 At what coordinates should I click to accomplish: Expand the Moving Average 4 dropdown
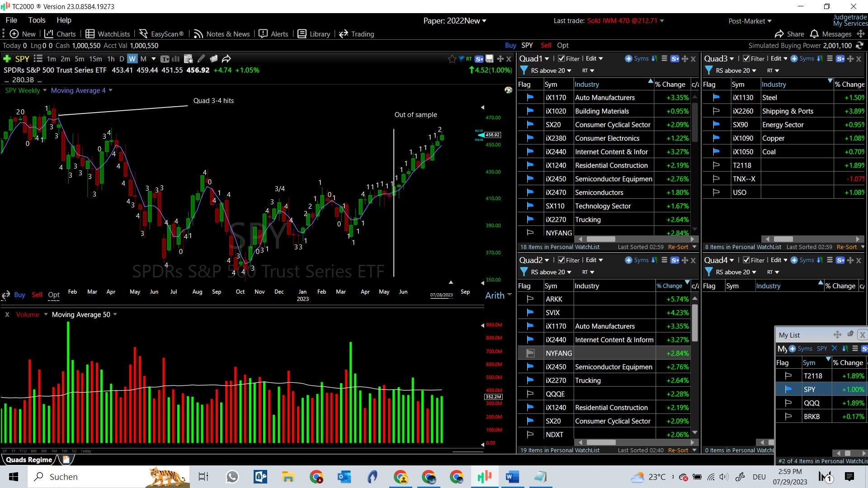(x=110, y=90)
